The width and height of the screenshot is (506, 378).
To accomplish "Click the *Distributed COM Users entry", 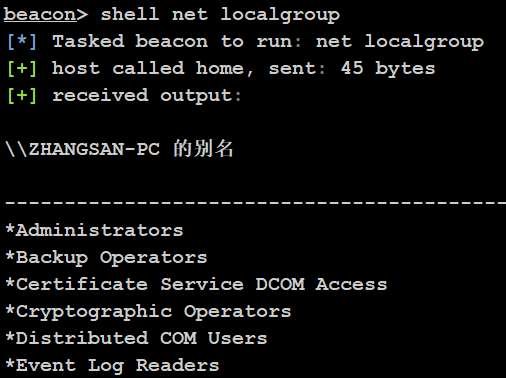I will [x=136, y=338].
